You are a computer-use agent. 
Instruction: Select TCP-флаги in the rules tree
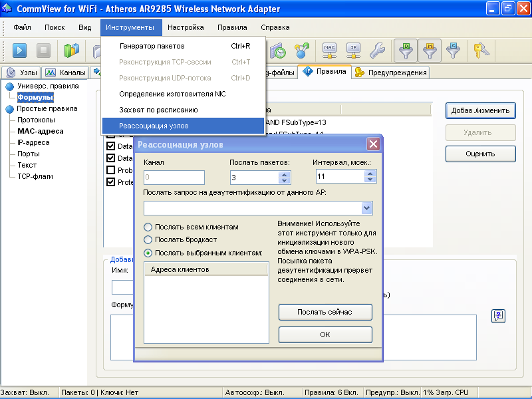point(35,176)
